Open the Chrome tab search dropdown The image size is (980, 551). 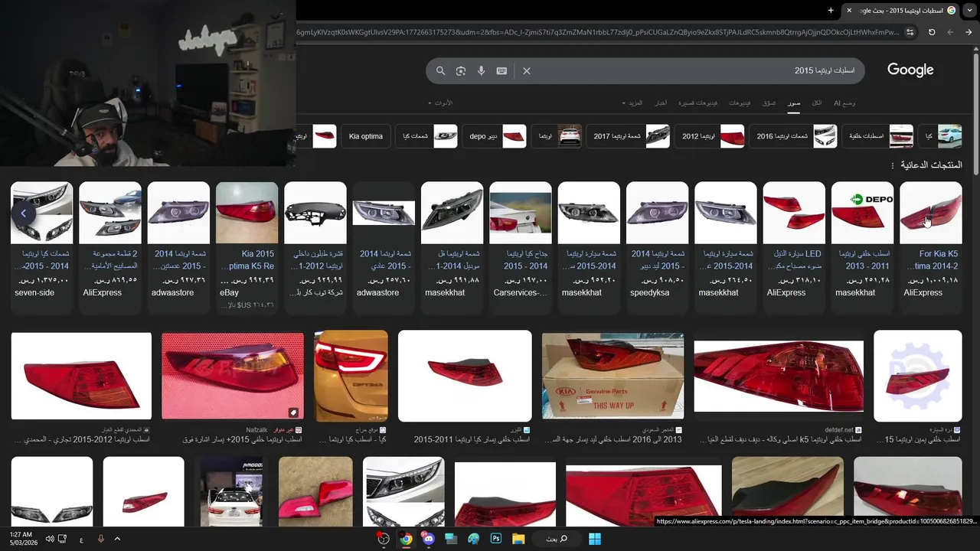point(969,10)
